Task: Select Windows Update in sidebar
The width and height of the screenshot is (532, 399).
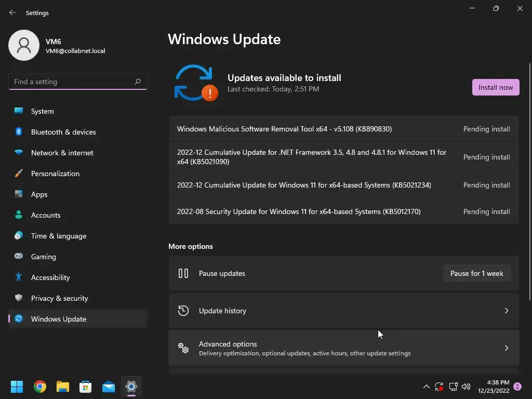Action: pos(78,319)
